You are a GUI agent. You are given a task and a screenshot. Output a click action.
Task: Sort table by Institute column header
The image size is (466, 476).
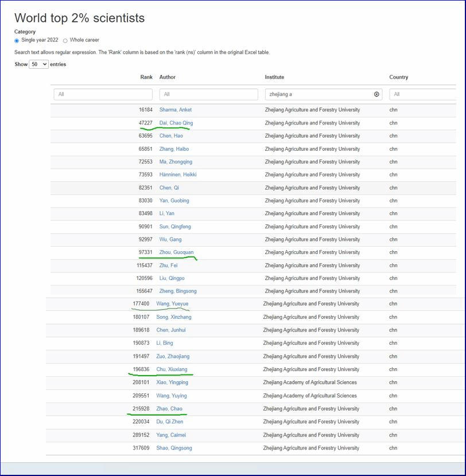(x=274, y=77)
